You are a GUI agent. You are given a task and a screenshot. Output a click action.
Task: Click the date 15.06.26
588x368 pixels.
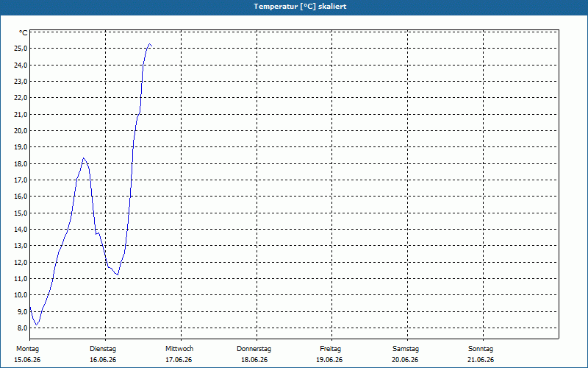click(x=27, y=360)
